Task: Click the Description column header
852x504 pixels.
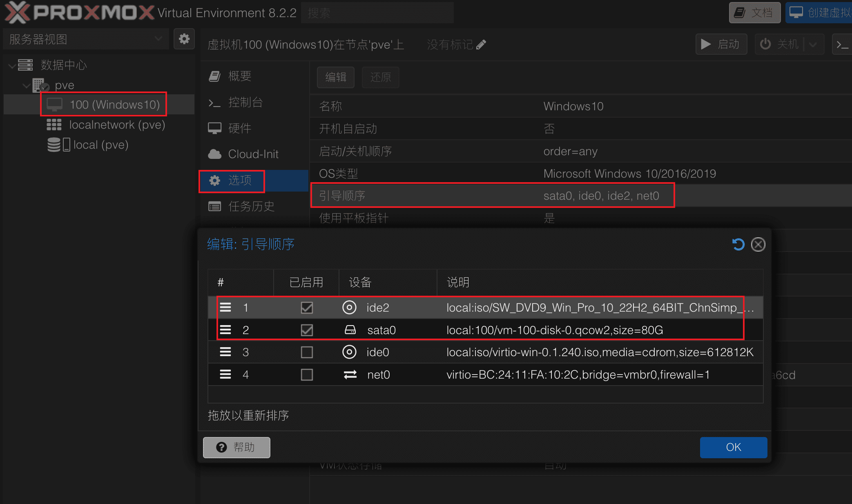Action: [x=600, y=282]
